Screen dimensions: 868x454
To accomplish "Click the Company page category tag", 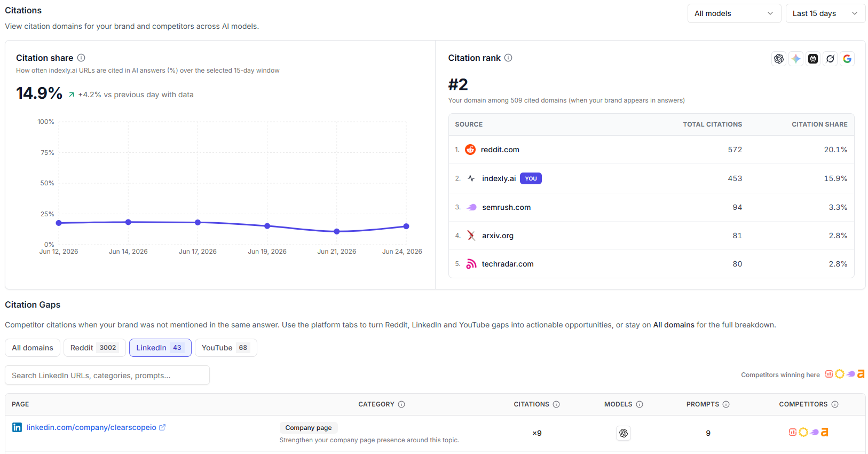I will [x=309, y=428].
